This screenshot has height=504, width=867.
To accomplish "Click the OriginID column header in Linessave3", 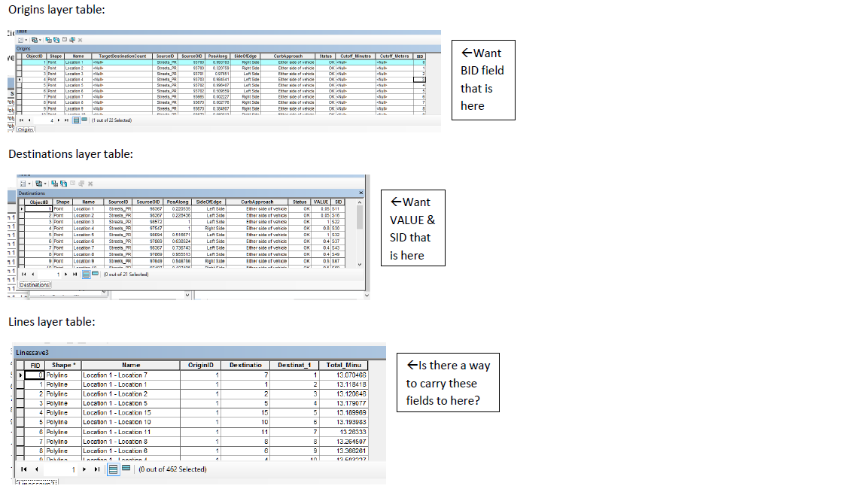I will point(200,366).
